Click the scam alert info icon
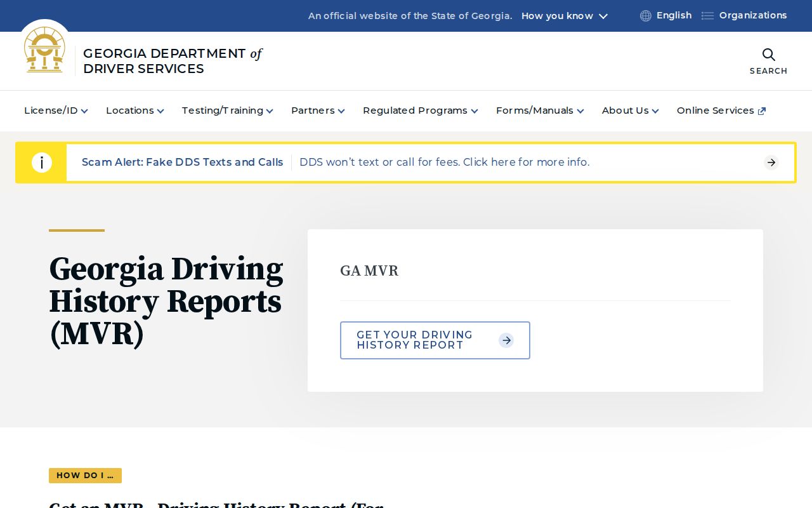The width and height of the screenshot is (812, 508). point(42,163)
